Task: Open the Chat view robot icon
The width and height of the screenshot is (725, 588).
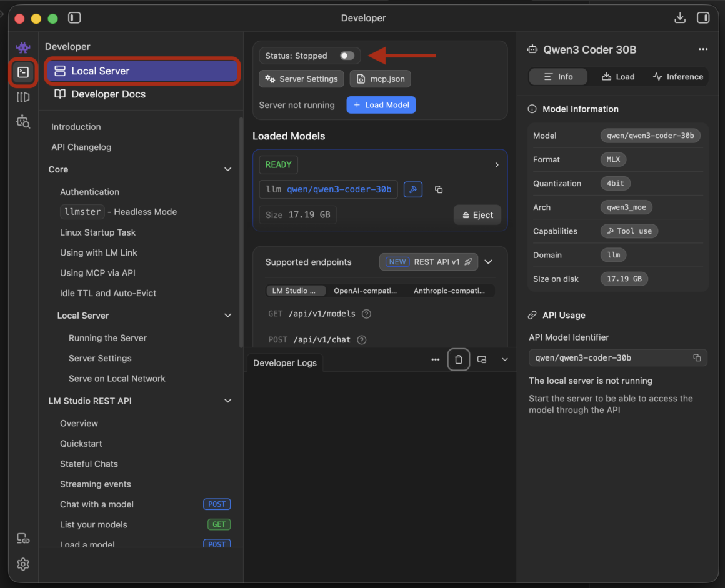Action: point(23,47)
